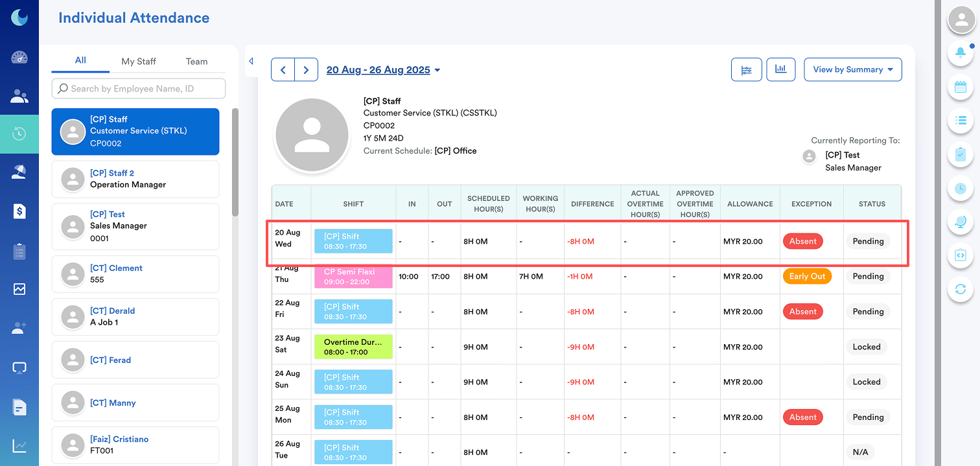This screenshot has width=980, height=466.
Task: Open the payroll dollar document icon
Action: 19,211
